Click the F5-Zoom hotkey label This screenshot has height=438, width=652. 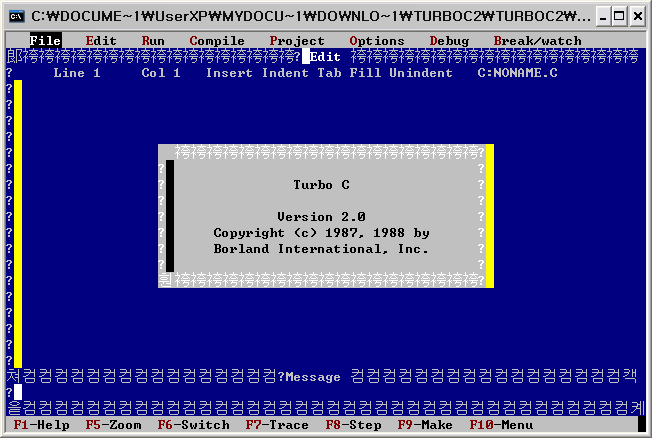click(x=113, y=425)
